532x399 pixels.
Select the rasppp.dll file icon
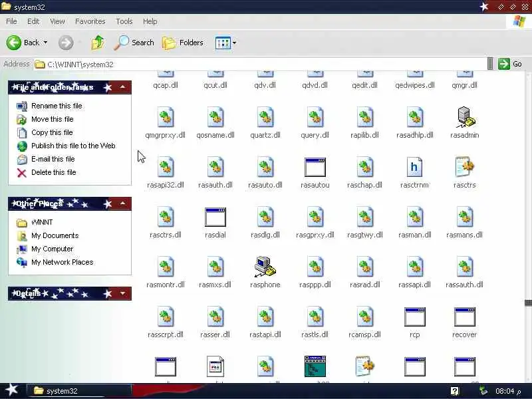(315, 267)
